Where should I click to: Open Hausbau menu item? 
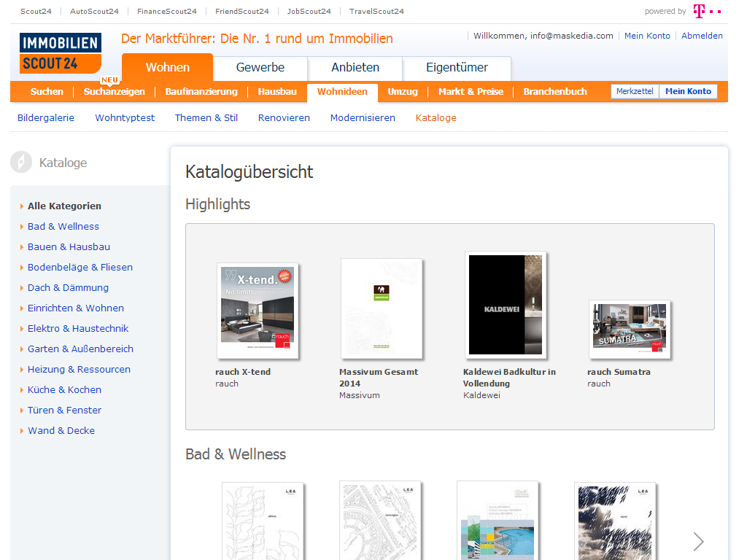277,91
